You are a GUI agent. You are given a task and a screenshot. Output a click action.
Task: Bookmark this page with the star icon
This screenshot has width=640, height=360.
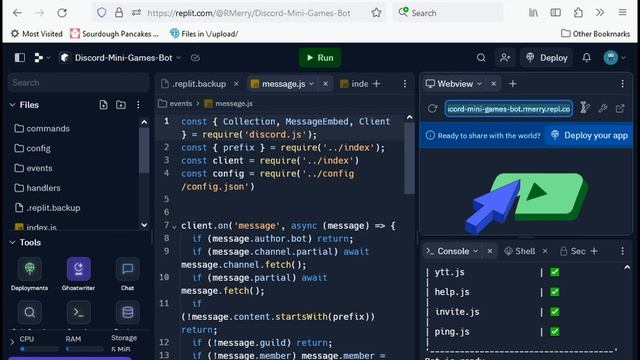pyautogui.click(x=376, y=13)
